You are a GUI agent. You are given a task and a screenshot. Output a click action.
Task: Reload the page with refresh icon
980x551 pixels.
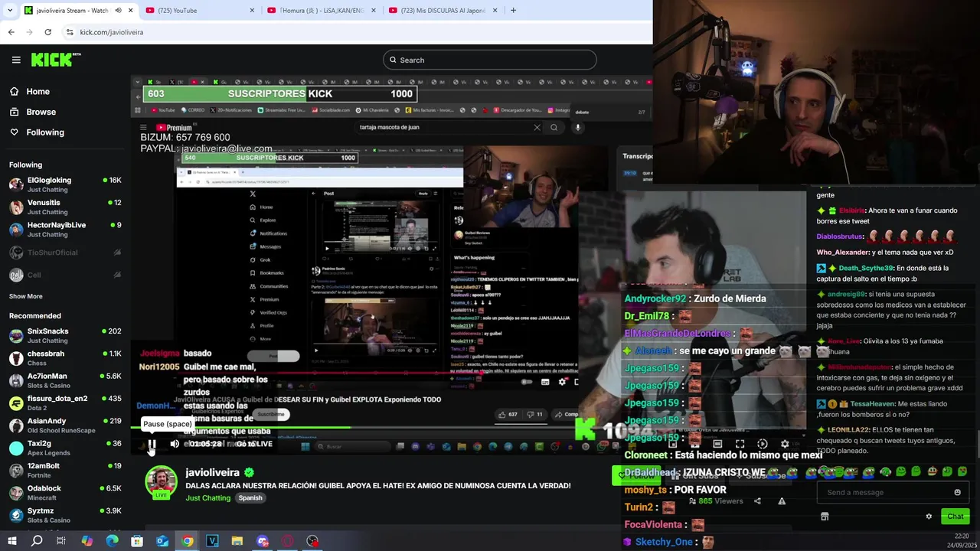pyautogui.click(x=47, y=32)
